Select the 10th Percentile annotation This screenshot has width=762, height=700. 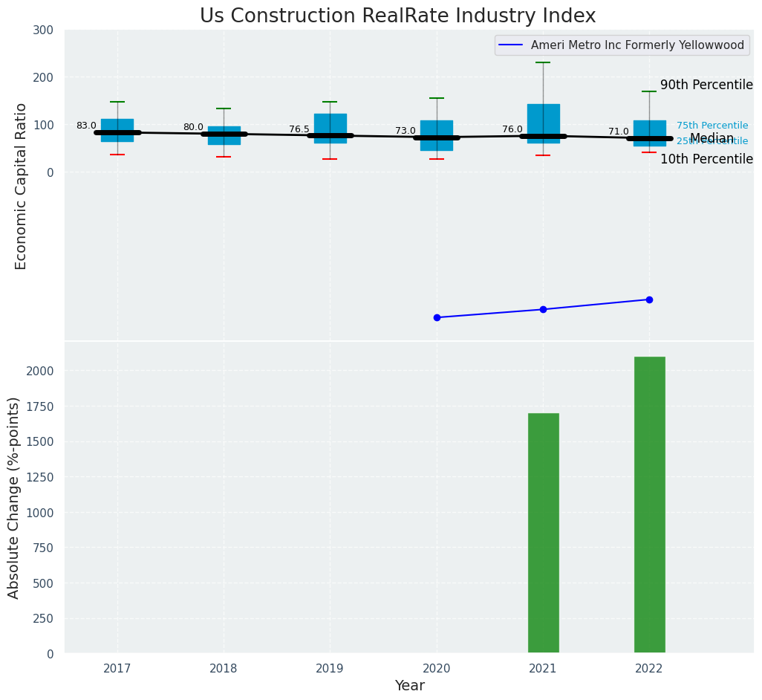[x=706, y=159]
